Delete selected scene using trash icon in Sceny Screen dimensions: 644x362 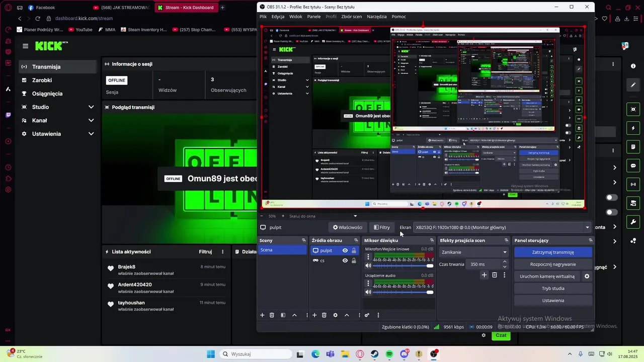coord(272,315)
